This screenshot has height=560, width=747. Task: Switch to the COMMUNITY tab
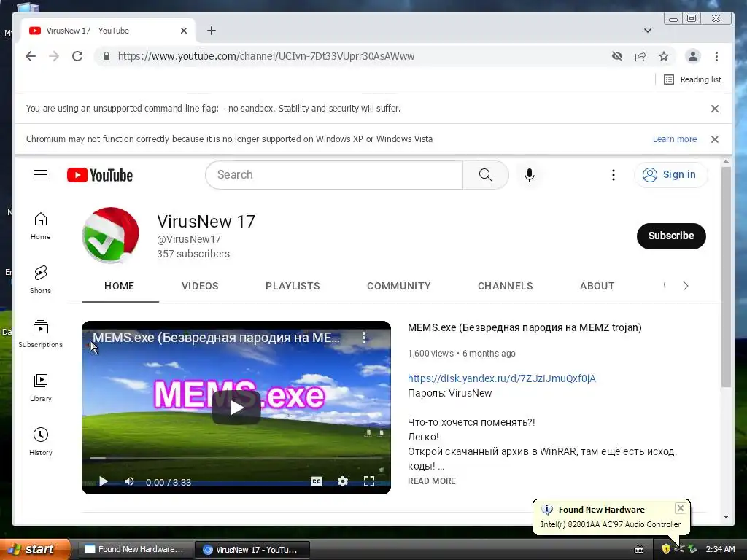399,286
